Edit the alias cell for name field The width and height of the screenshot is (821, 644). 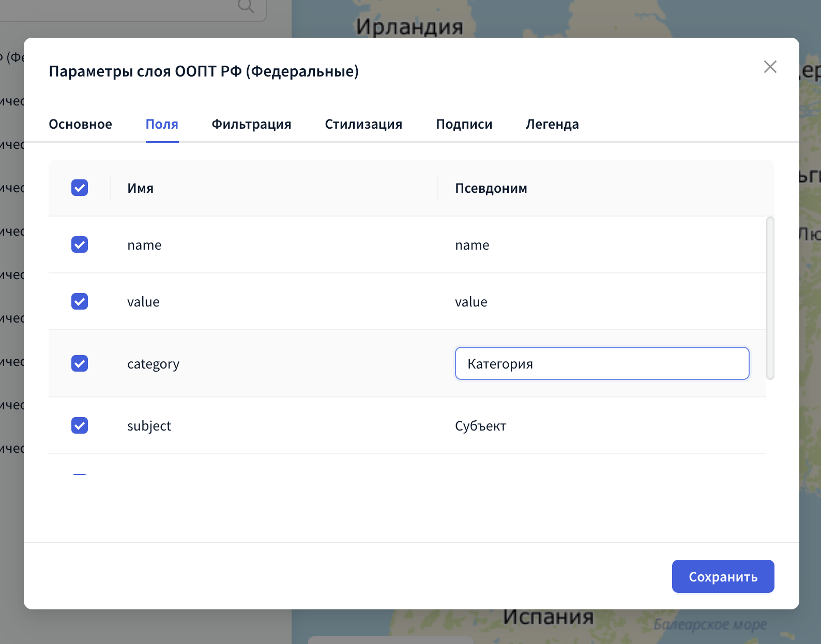pos(472,245)
